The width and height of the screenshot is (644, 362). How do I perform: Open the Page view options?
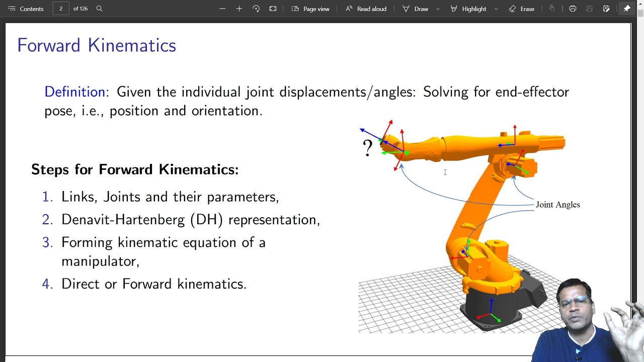pos(310,9)
